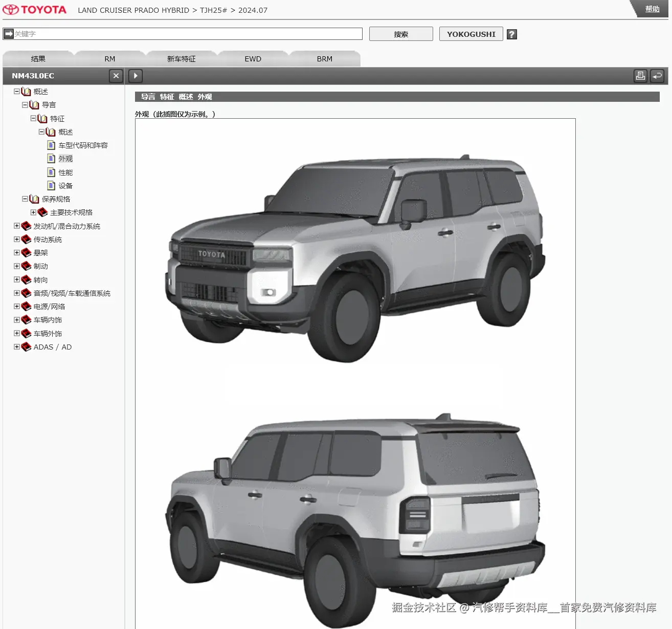Screen dimensions: 672x629
Task: Close the NM43L0EC tree panel
Action: tap(116, 76)
